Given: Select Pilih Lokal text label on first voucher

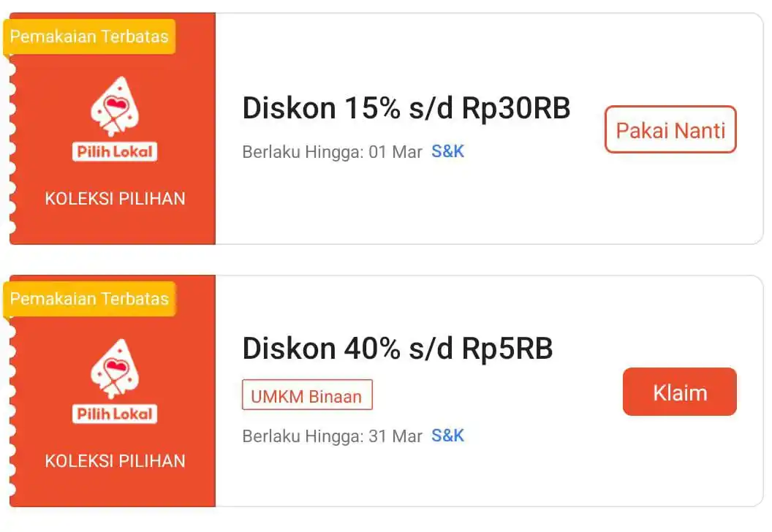Looking at the screenshot, I should click(x=115, y=151).
